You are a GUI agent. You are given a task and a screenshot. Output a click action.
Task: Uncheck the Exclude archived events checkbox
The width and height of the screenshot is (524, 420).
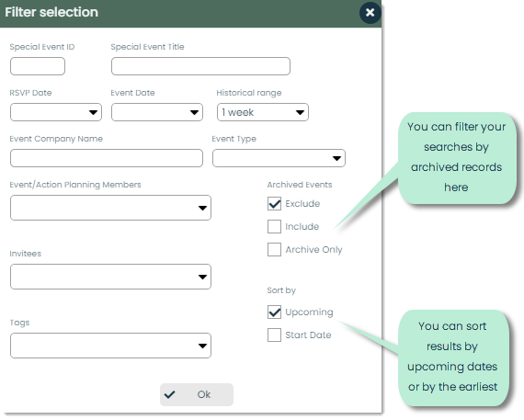coord(274,203)
